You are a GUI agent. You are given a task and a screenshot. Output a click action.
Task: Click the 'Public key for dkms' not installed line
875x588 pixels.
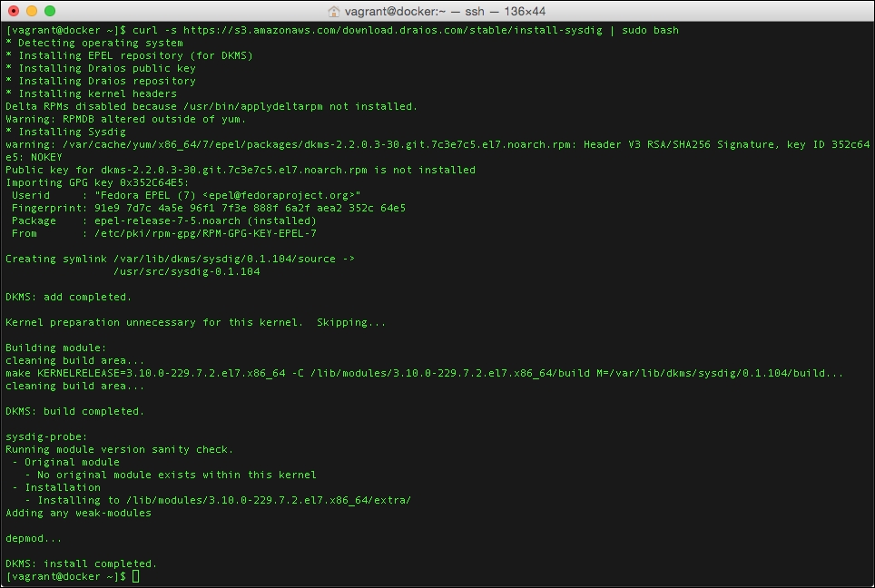coord(241,171)
